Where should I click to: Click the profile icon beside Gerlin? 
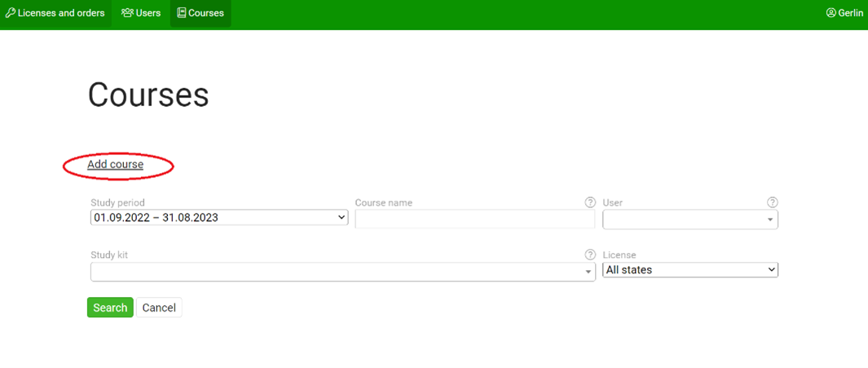[x=831, y=13]
